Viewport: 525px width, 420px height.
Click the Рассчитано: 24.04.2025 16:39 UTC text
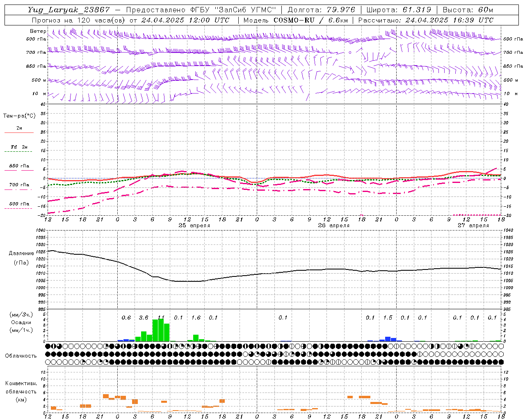coord(426,20)
